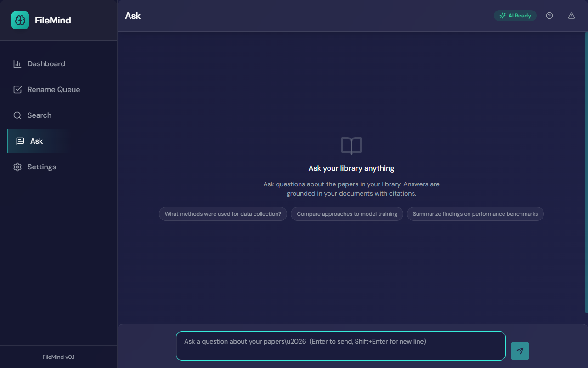Click suggestion about data collection methods

tap(223, 213)
